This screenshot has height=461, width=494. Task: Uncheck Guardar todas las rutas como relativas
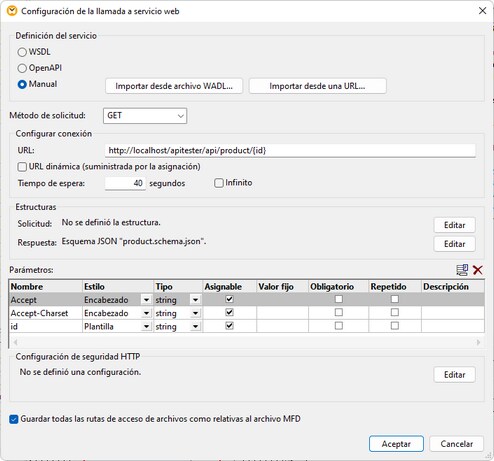14,419
